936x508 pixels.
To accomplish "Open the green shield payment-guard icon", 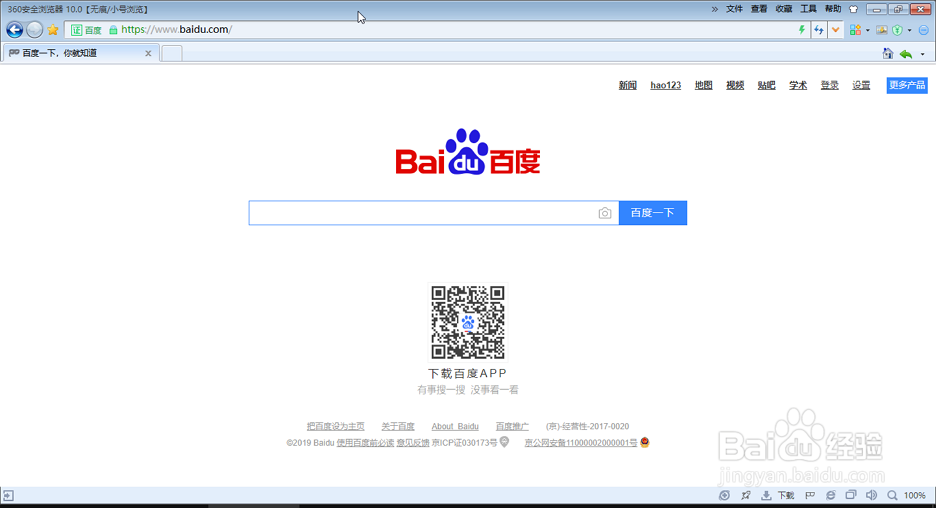I will click(897, 30).
